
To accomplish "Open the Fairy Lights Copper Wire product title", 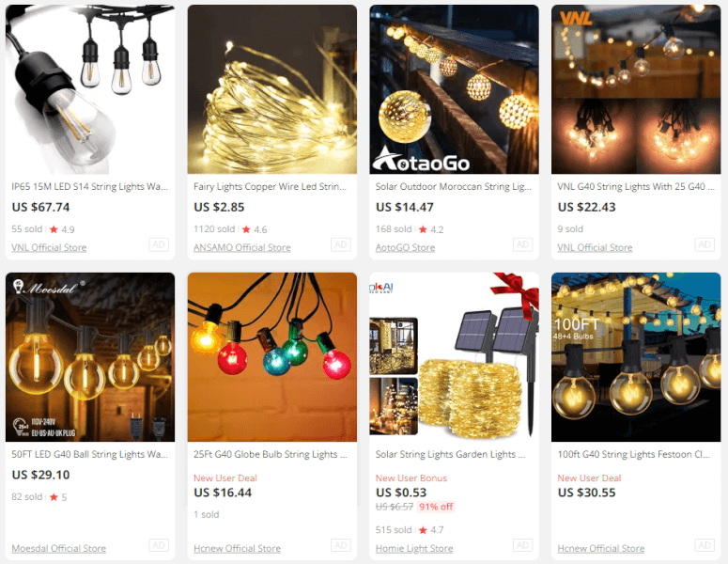I will [271, 186].
